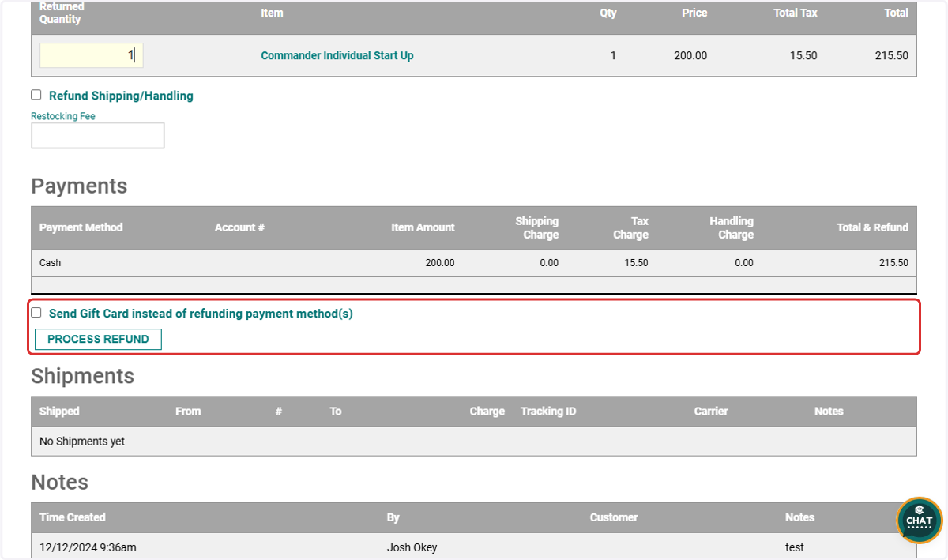Image resolution: width=948 pixels, height=560 pixels.
Task: Click the Payment Method column header
Action: (x=81, y=227)
